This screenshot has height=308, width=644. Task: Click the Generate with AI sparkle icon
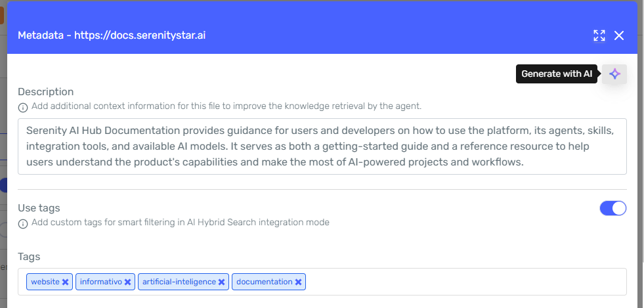pos(614,74)
